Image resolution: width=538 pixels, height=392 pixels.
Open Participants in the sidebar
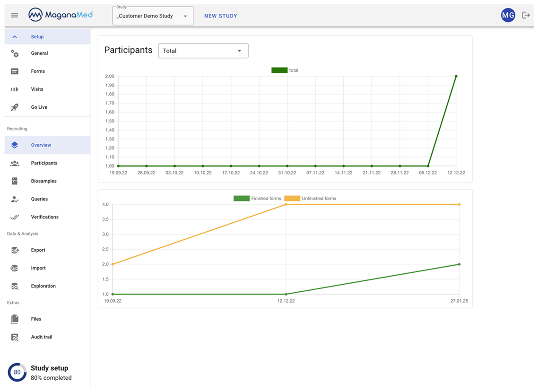click(44, 163)
